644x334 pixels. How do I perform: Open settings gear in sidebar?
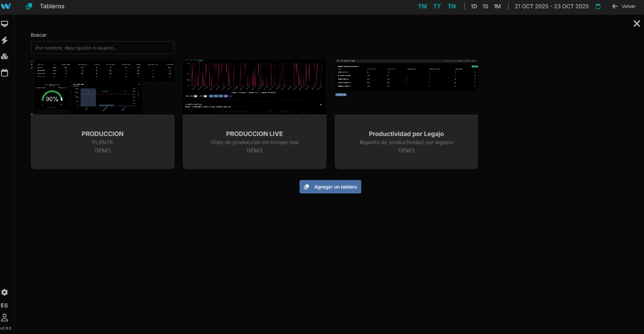pyautogui.click(x=5, y=292)
